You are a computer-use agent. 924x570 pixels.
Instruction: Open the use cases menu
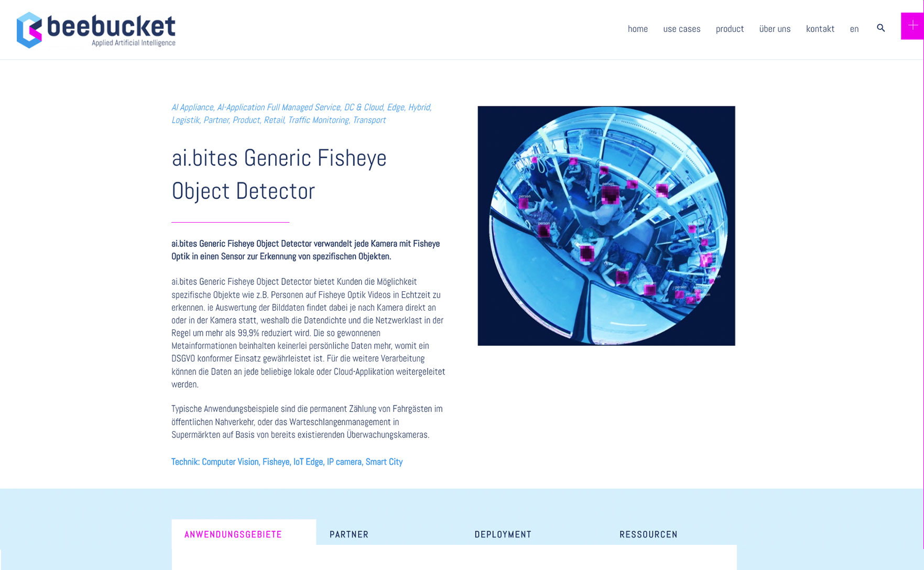(x=681, y=29)
